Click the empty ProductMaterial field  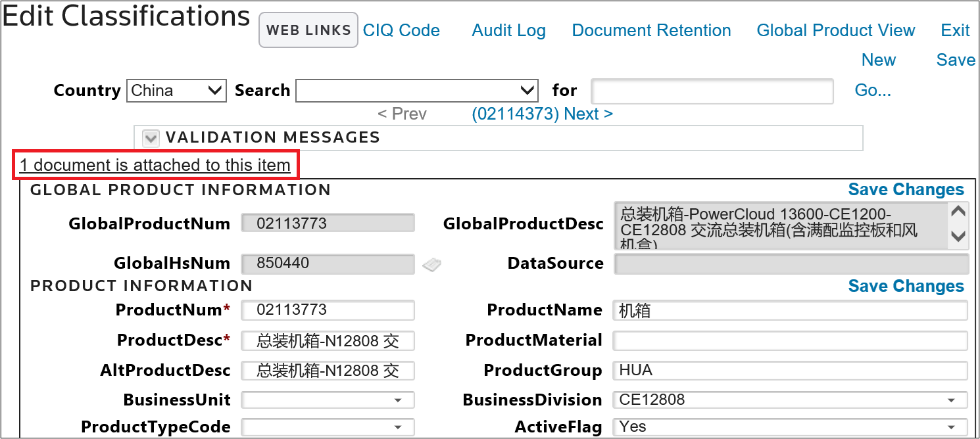click(x=791, y=340)
